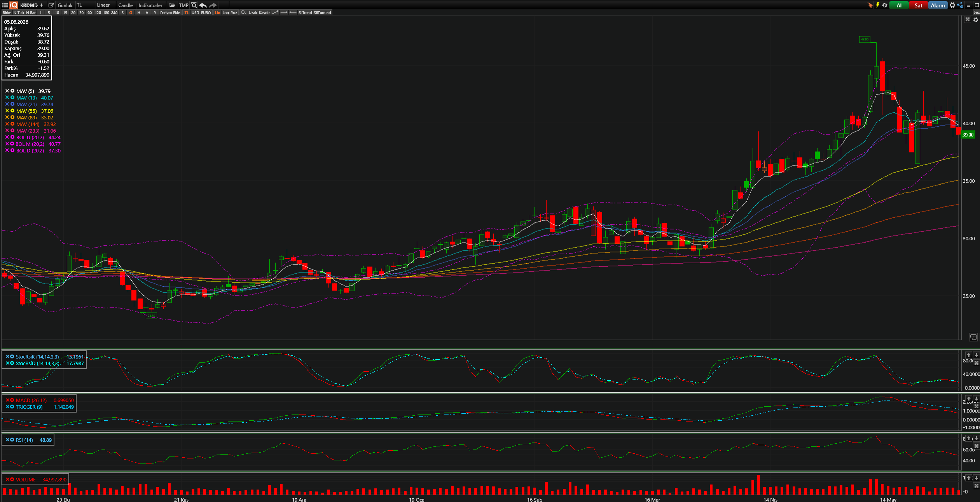Viewport: 980px width, 502px height.
Task: Add a new symbol with plus icon
Action: point(42,5)
